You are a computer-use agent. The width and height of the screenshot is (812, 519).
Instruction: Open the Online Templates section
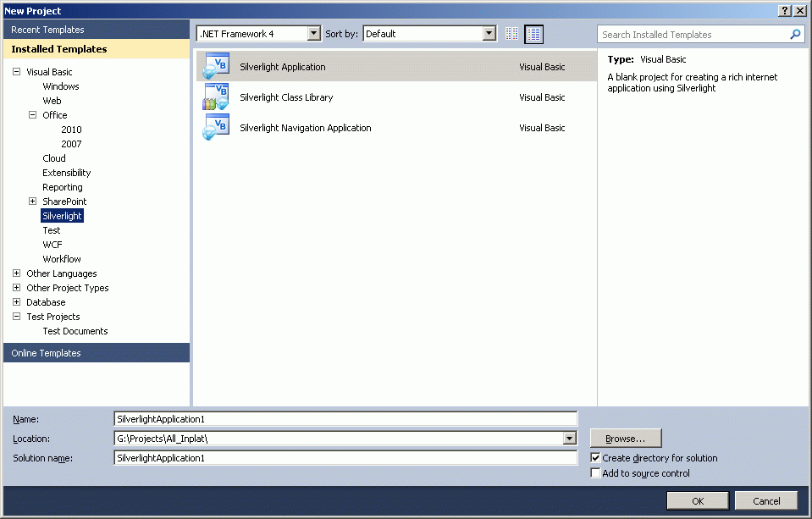point(97,353)
